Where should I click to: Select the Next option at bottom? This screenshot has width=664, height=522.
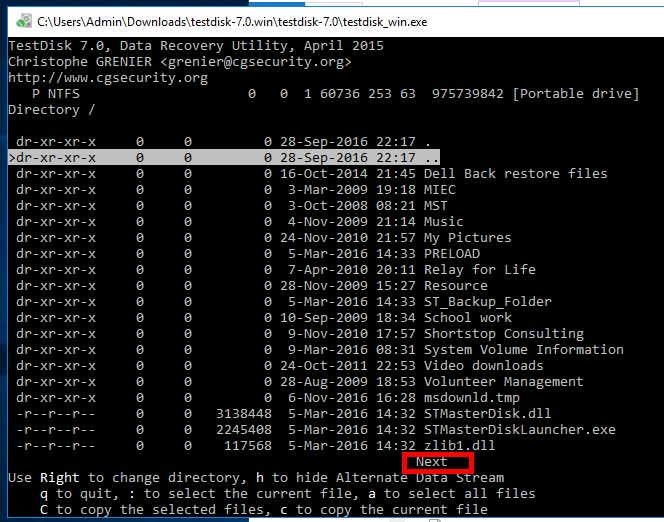(x=432, y=461)
